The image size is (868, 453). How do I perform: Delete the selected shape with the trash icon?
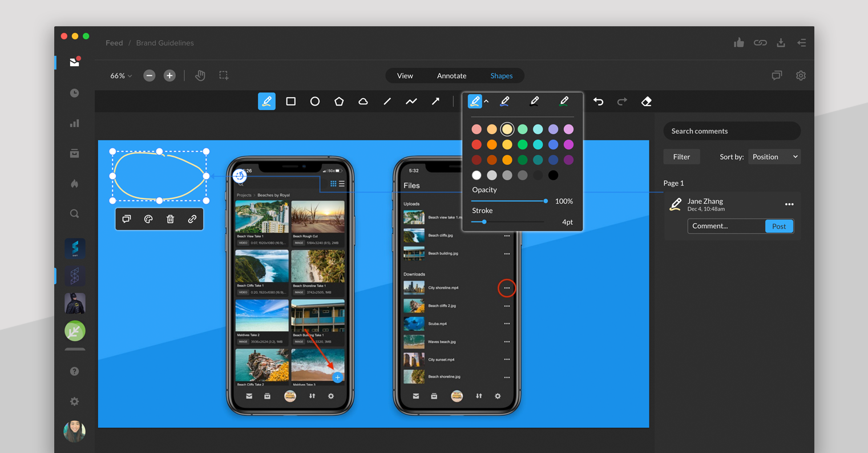pyautogui.click(x=170, y=219)
